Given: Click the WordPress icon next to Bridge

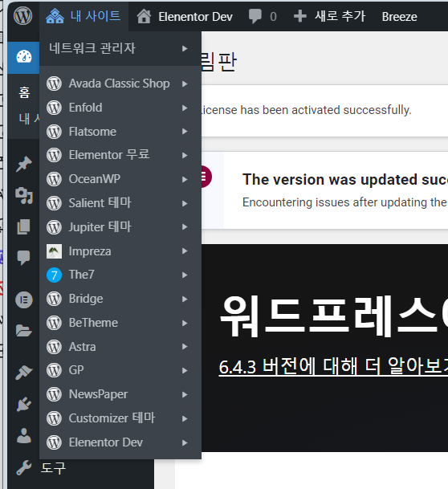Looking at the screenshot, I should tap(55, 299).
